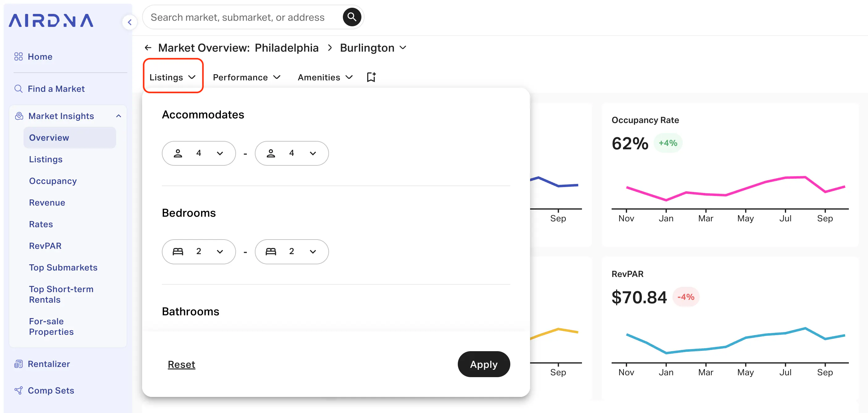Open the Burlington submarket dropdown
Screen dimensions: 868x413
coord(373,48)
